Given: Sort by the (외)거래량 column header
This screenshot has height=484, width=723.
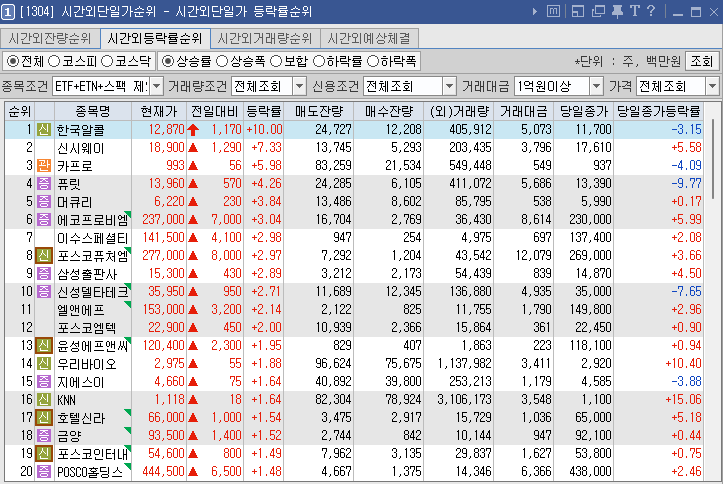Looking at the screenshot, I should point(458,111).
